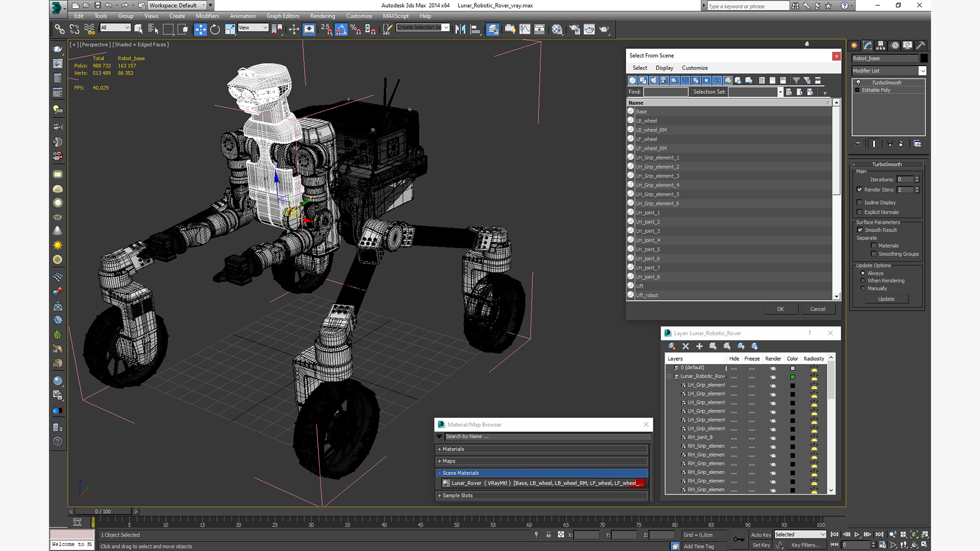Viewport: 980px width, 551px height.
Task: Check Separate by Smoothing Groups
Action: click(x=874, y=254)
